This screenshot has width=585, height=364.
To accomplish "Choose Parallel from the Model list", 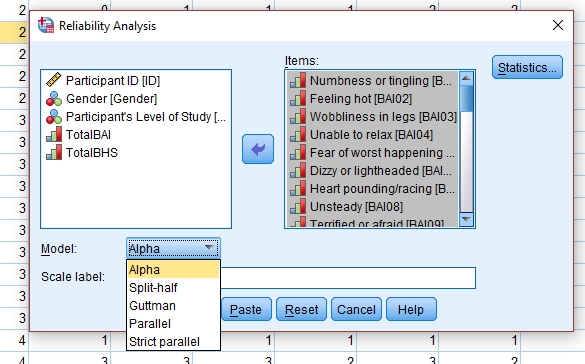I will 173,323.
